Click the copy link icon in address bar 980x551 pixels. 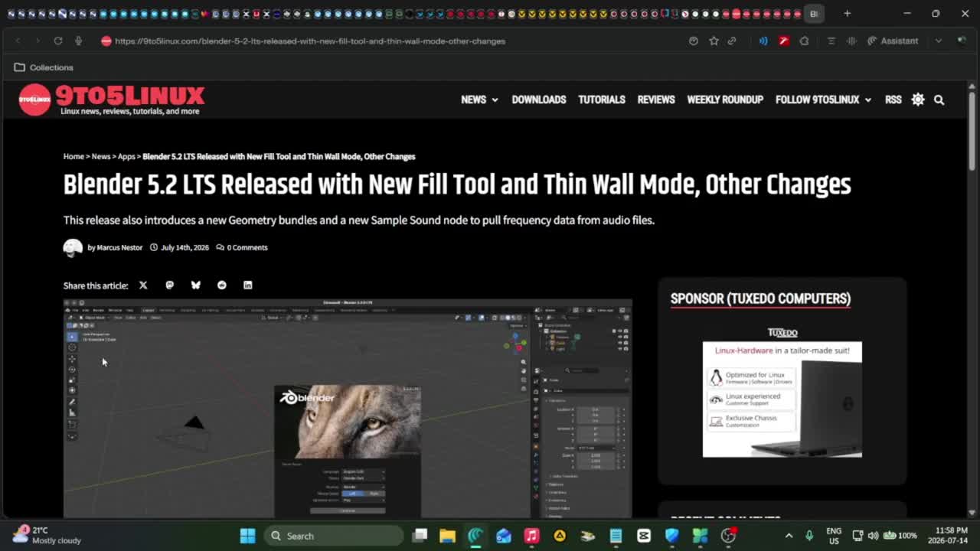[x=732, y=41]
